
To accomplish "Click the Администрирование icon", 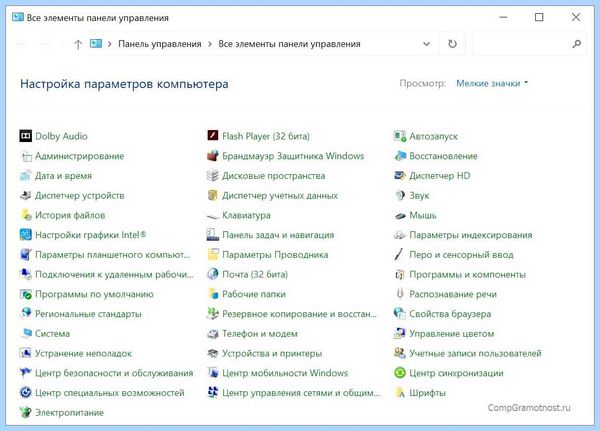I will [26, 156].
